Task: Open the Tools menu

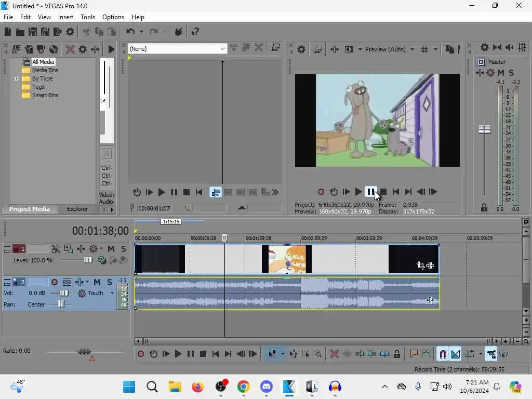Action: tap(87, 17)
